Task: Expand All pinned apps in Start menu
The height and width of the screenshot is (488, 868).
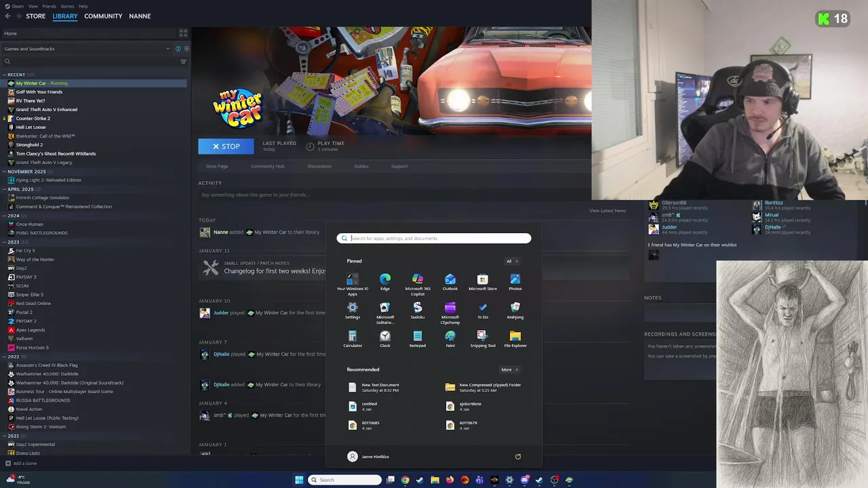Action: click(511, 261)
